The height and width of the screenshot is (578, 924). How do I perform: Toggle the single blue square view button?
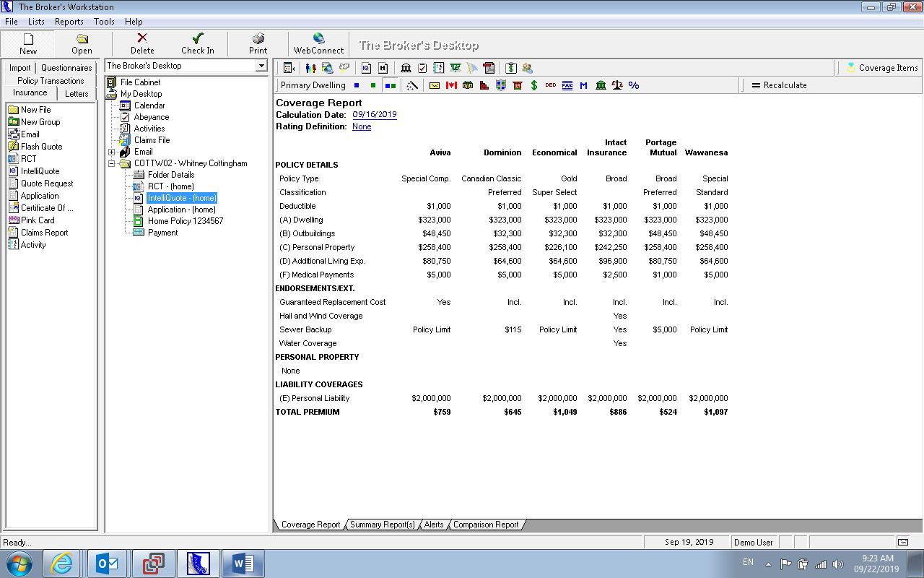(357, 85)
